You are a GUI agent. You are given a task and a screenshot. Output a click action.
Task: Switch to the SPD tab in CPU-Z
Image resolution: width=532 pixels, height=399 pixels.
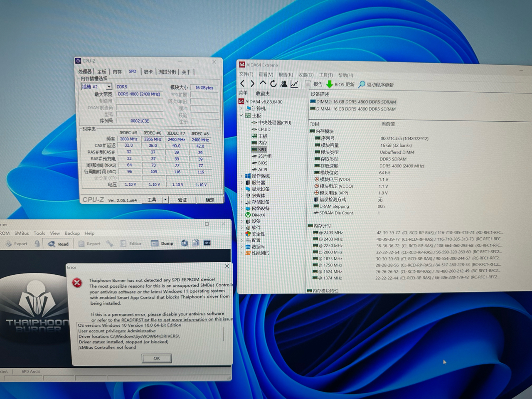133,71
